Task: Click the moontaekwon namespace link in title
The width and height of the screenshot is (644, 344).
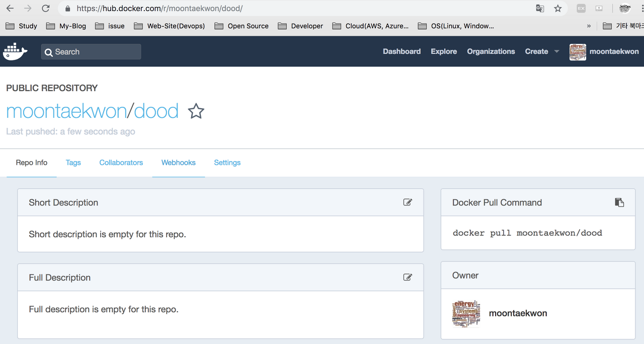Action: pos(66,111)
